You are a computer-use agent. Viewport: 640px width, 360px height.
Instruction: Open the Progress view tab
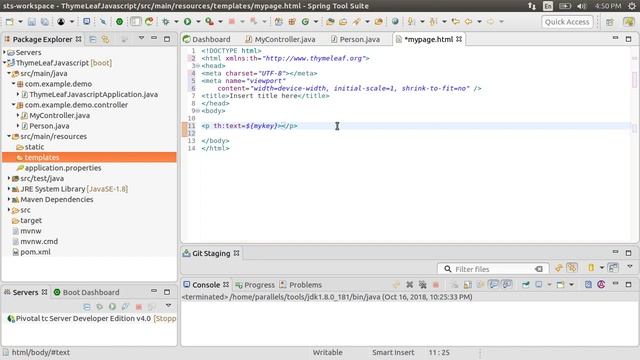point(255,284)
